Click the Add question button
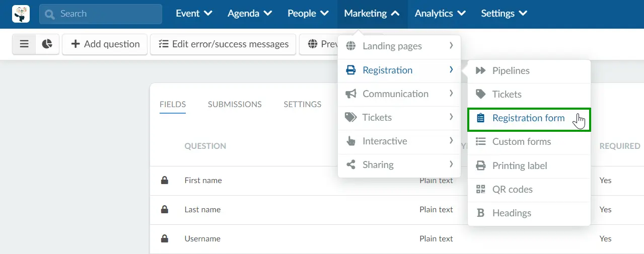644x254 pixels. 105,44
